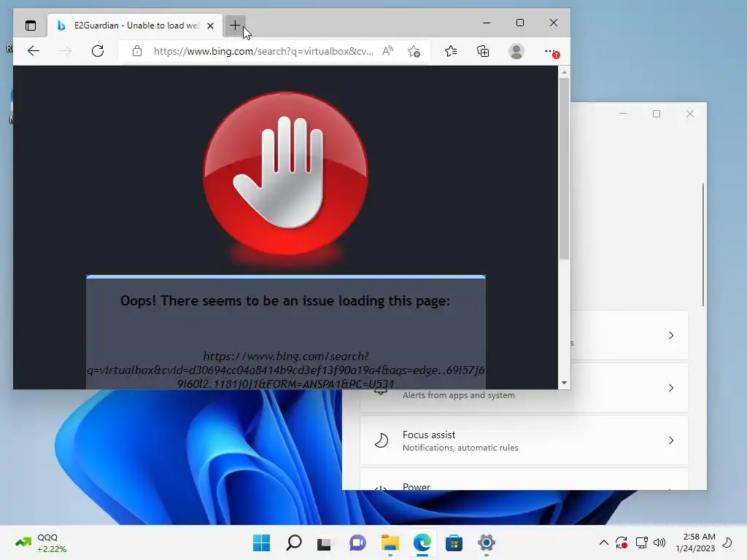Screen dimensions: 747x560
Task: Click browser page scrollbar up arrow
Action: [564, 72]
